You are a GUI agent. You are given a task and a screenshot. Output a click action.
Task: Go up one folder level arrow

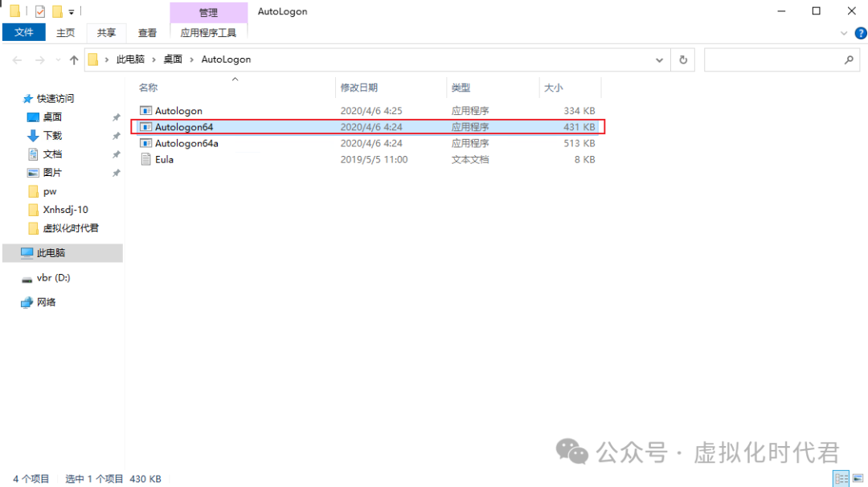point(74,59)
